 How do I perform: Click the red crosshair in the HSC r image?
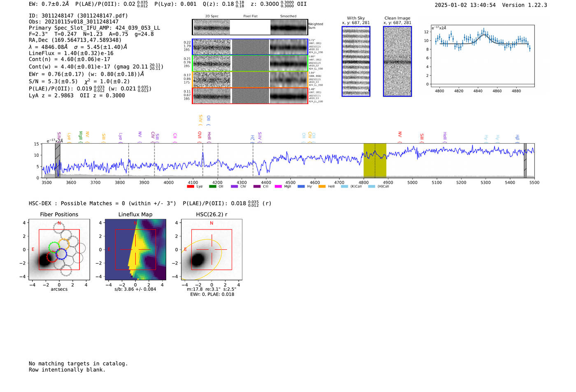211,250
